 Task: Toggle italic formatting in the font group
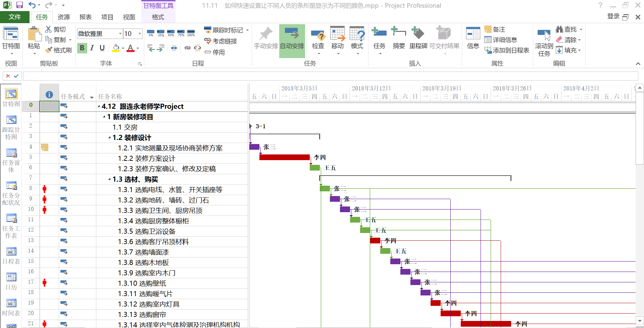tap(91, 48)
